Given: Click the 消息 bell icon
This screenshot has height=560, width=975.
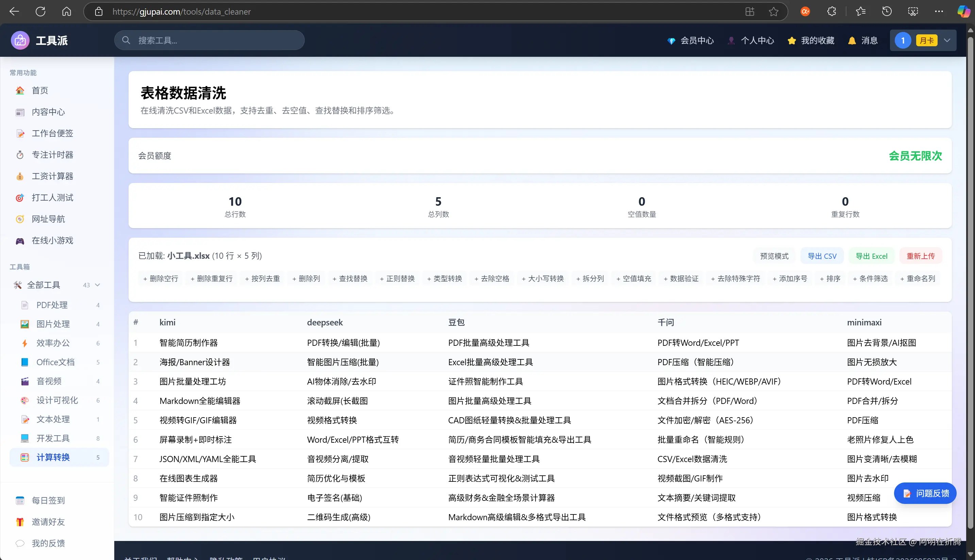Looking at the screenshot, I should pos(852,40).
